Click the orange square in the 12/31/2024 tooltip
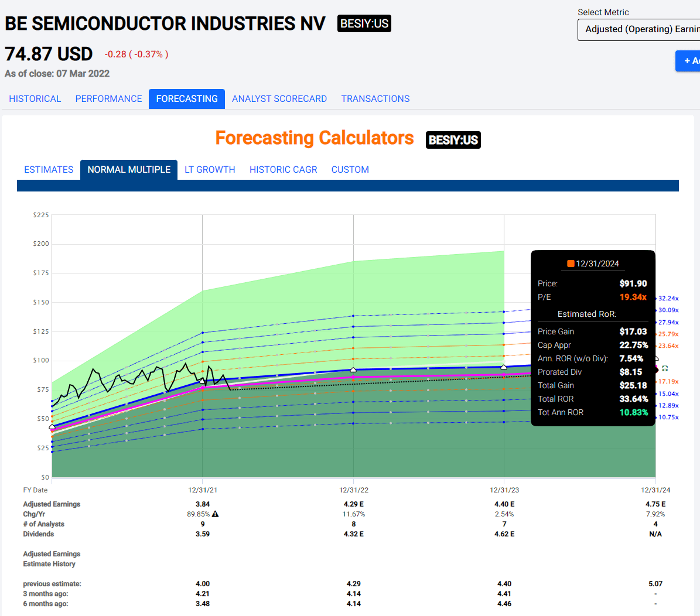 click(x=571, y=263)
